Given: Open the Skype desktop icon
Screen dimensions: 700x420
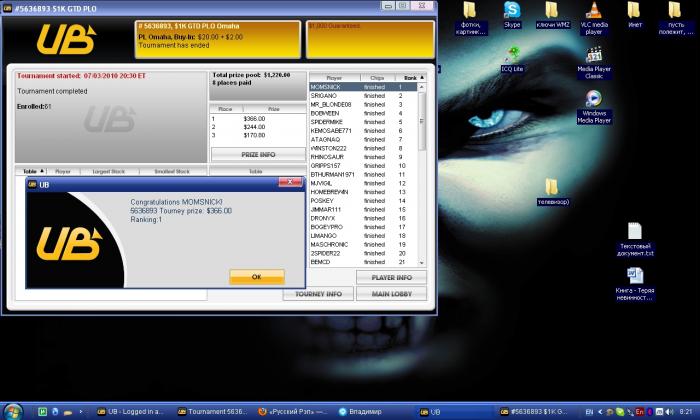Looking at the screenshot, I should coord(512,15).
